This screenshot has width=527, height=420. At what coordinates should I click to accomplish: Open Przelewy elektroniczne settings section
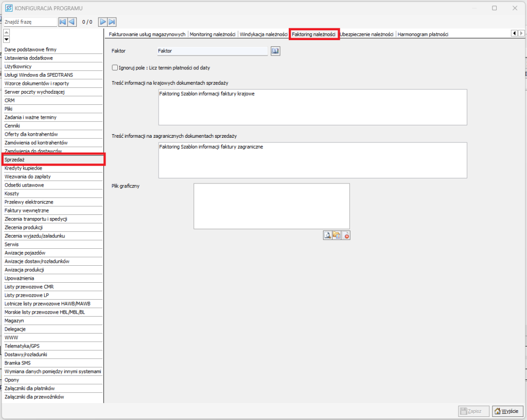click(29, 202)
